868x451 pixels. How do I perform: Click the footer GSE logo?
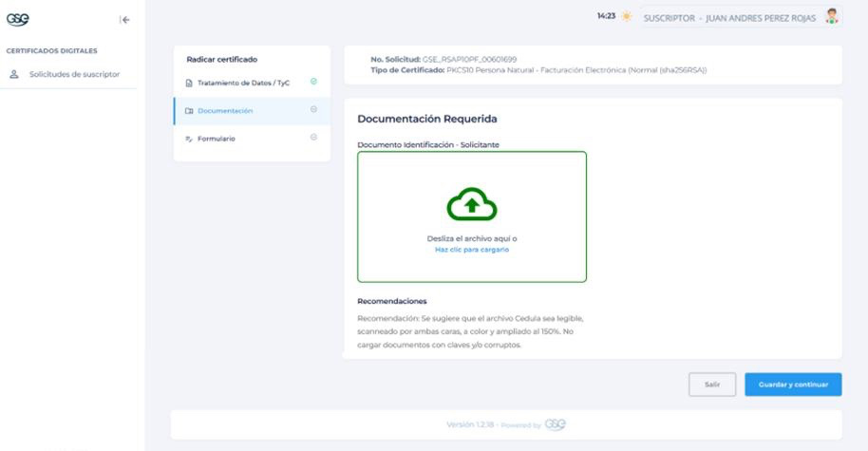(x=556, y=424)
